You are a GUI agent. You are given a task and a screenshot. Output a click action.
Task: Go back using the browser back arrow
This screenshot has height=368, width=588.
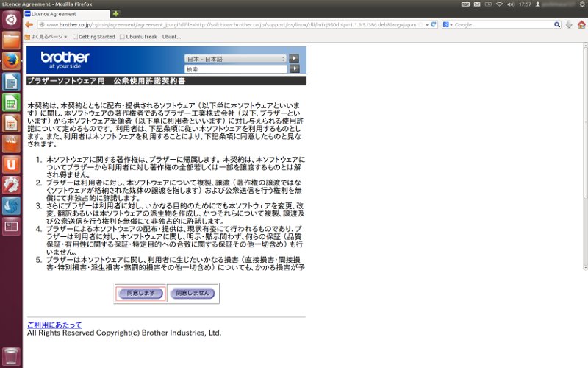[x=29, y=25]
